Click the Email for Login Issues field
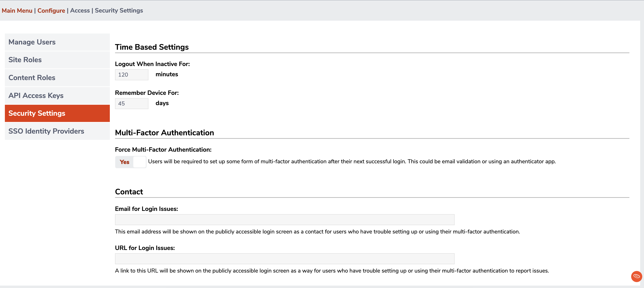The image size is (644, 288). click(x=284, y=220)
